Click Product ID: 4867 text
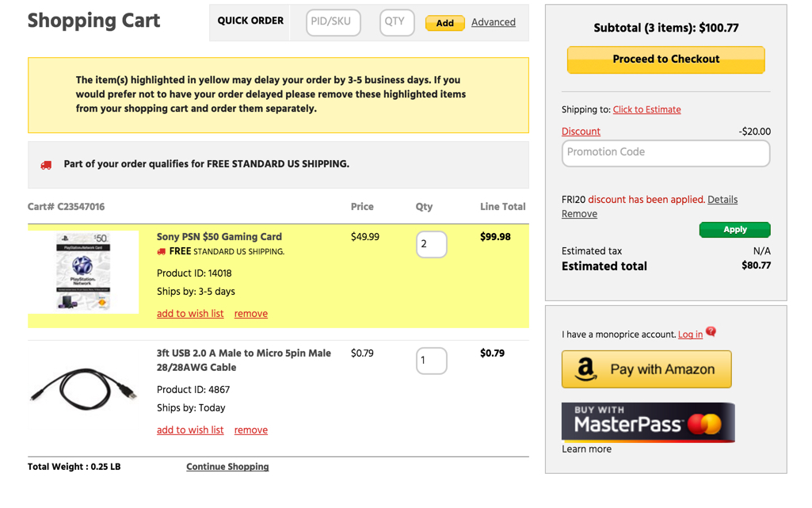The image size is (812, 508). pyautogui.click(x=193, y=389)
